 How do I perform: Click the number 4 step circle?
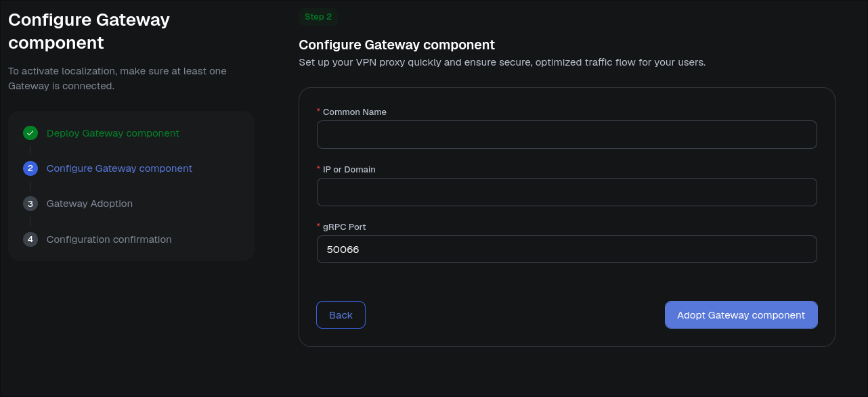30,239
